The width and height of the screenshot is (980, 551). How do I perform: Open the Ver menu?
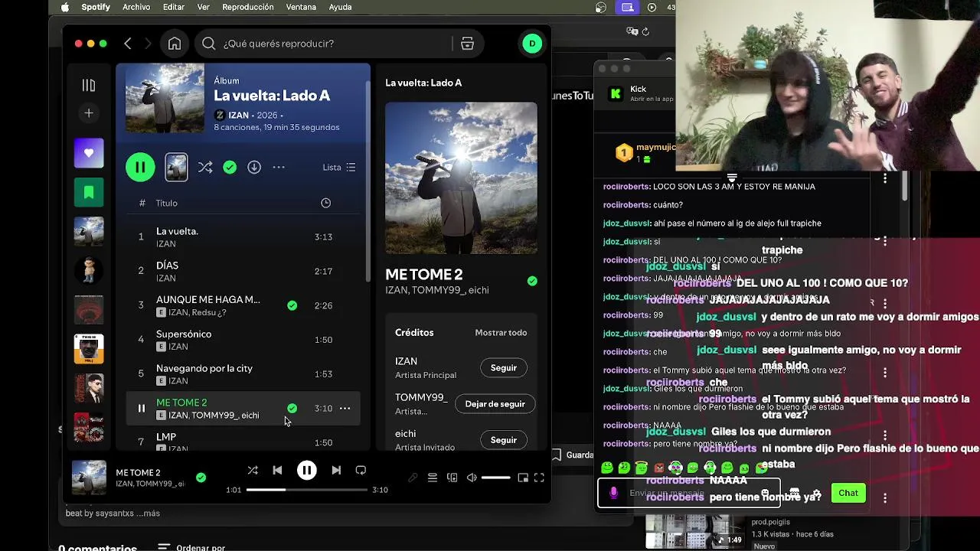pyautogui.click(x=204, y=7)
